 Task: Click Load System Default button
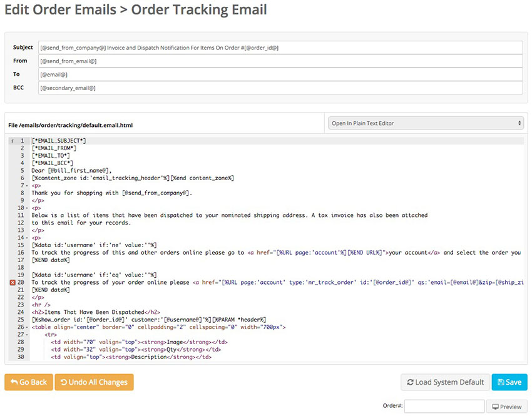pos(445,382)
